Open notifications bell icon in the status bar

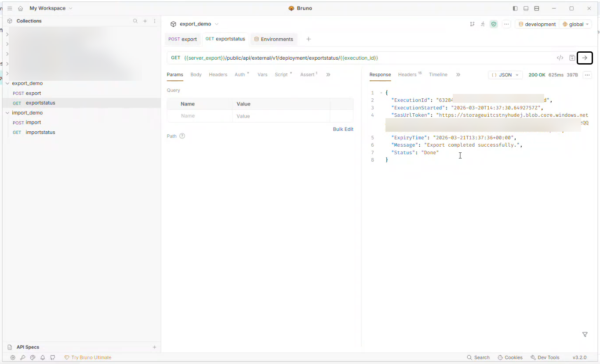(x=43, y=357)
